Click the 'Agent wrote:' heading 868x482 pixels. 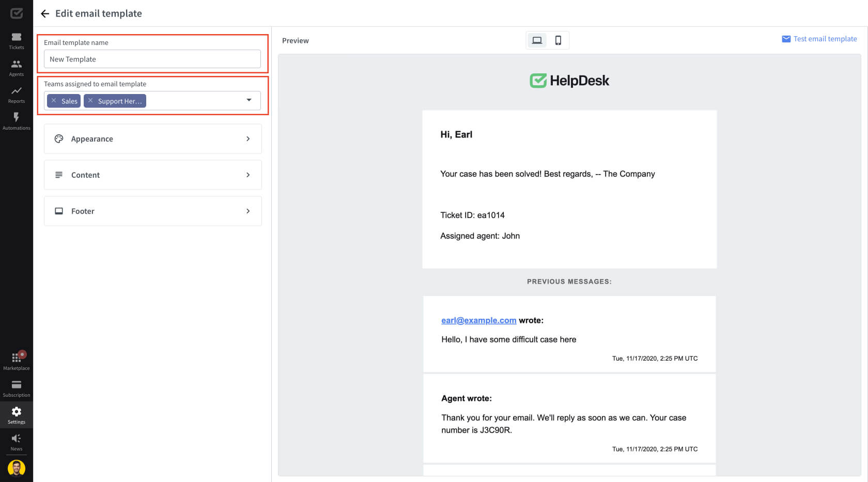(467, 398)
